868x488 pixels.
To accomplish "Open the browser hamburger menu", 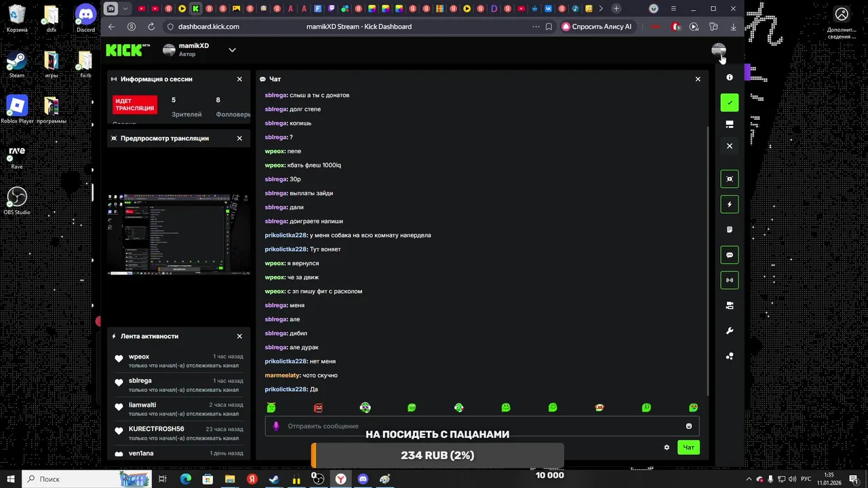I will point(673,9).
